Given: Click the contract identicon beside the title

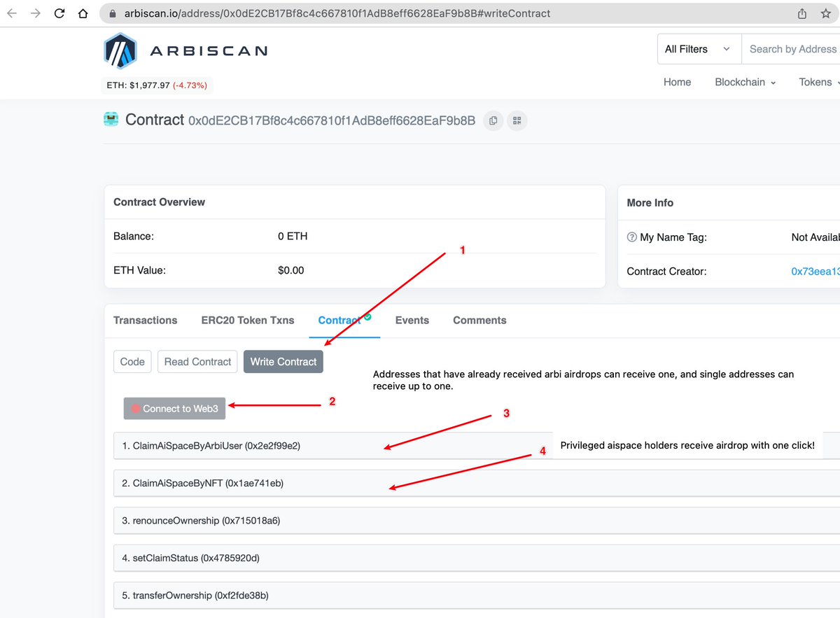Looking at the screenshot, I should (111, 120).
